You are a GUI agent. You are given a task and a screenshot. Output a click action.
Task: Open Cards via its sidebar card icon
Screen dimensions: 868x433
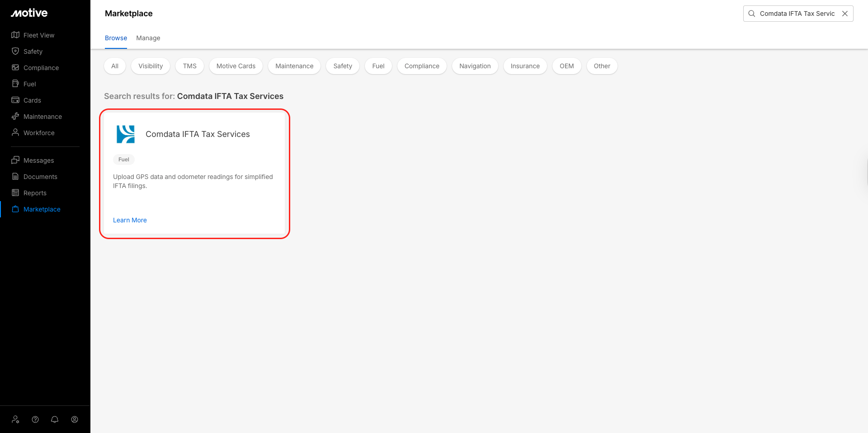[15, 100]
